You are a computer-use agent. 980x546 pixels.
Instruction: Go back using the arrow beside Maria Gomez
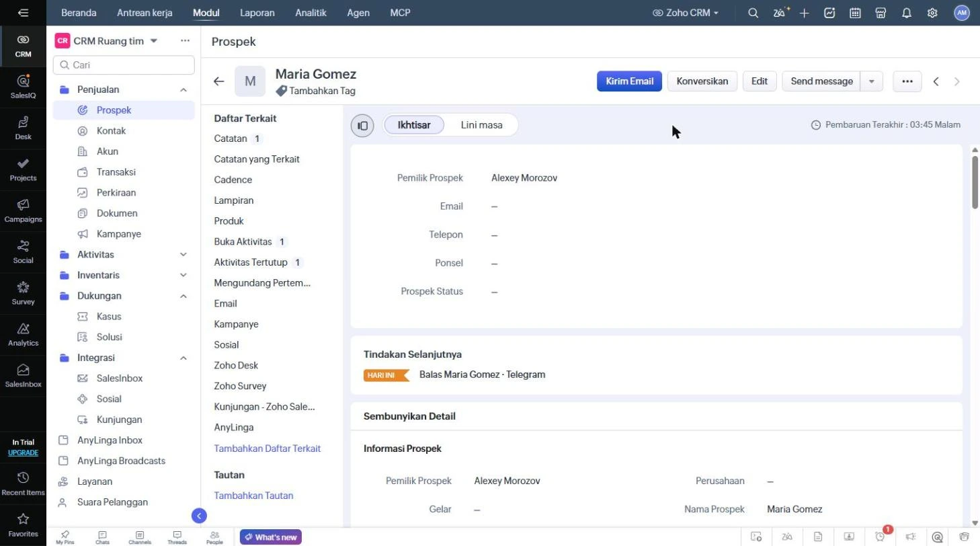219,81
